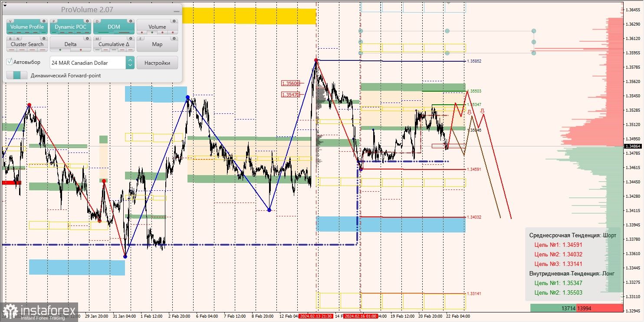
Task: Select the green dot mode under Volume
Action: pos(152,32)
